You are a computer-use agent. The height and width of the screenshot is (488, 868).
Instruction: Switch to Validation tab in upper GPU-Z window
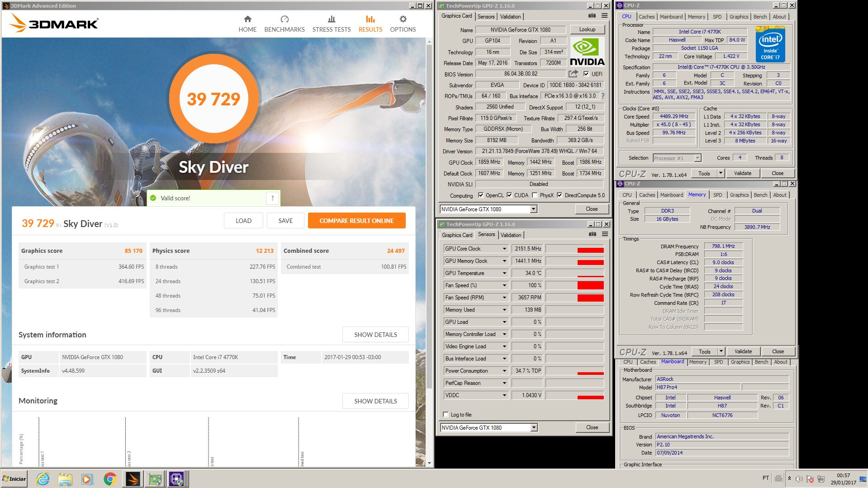click(x=510, y=17)
